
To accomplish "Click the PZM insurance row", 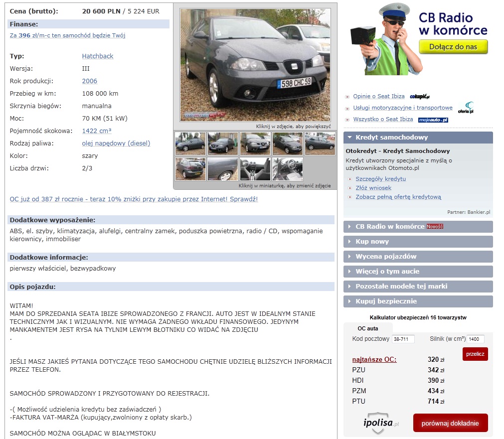I will (x=398, y=391).
